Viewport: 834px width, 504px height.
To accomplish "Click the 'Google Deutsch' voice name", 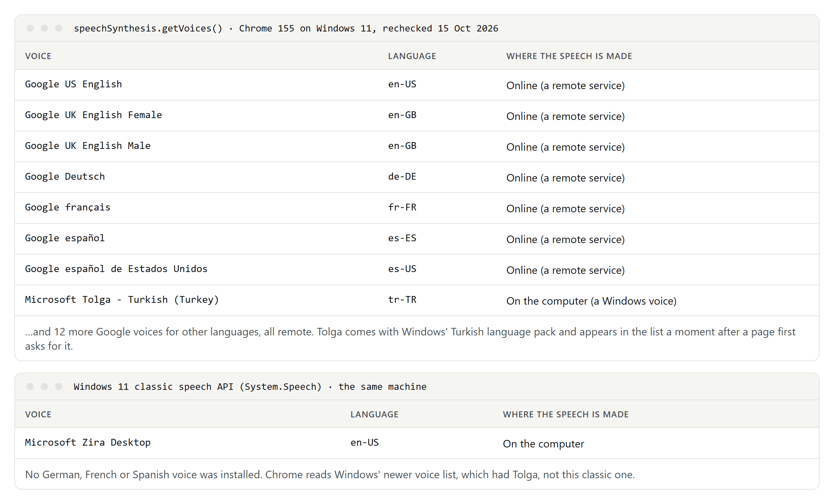I will [65, 176].
